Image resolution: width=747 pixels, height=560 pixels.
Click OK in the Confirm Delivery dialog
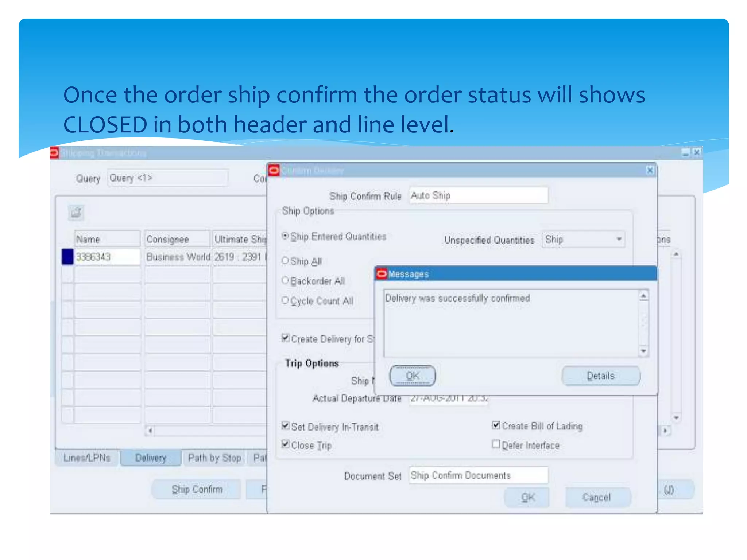pos(527,498)
